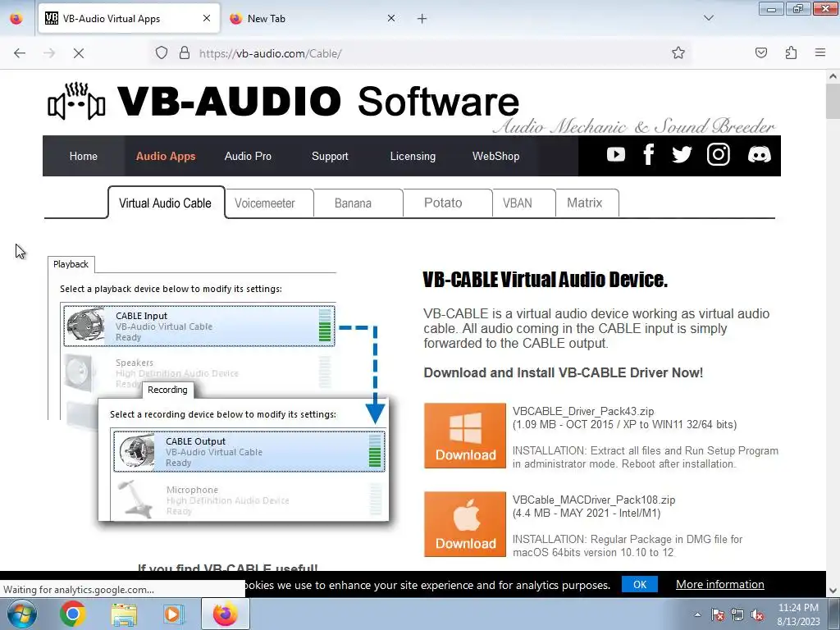Image resolution: width=840 pixels, height=630 pixels.
Task: Open the VB-Audio YouTube channel icon
Action: 616,155
